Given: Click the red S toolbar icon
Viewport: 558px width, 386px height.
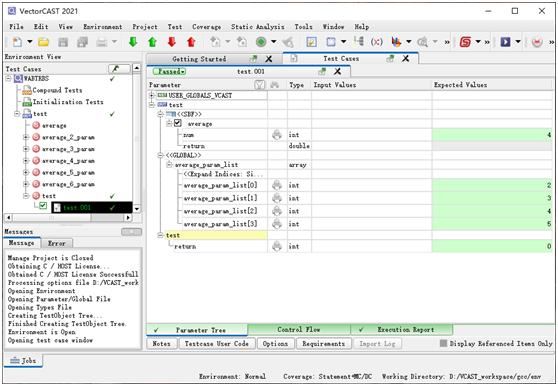Looking at the screenshot, I should [465, 42].
